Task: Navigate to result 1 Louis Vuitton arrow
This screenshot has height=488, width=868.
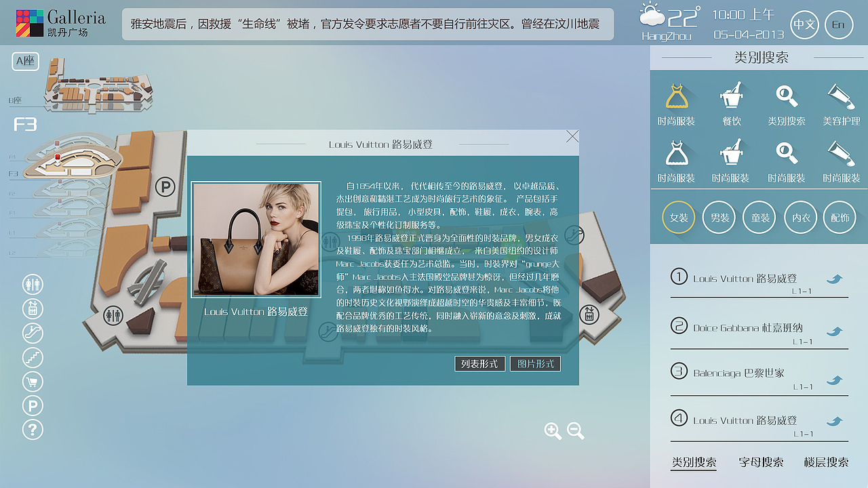Action: point(834,279)
